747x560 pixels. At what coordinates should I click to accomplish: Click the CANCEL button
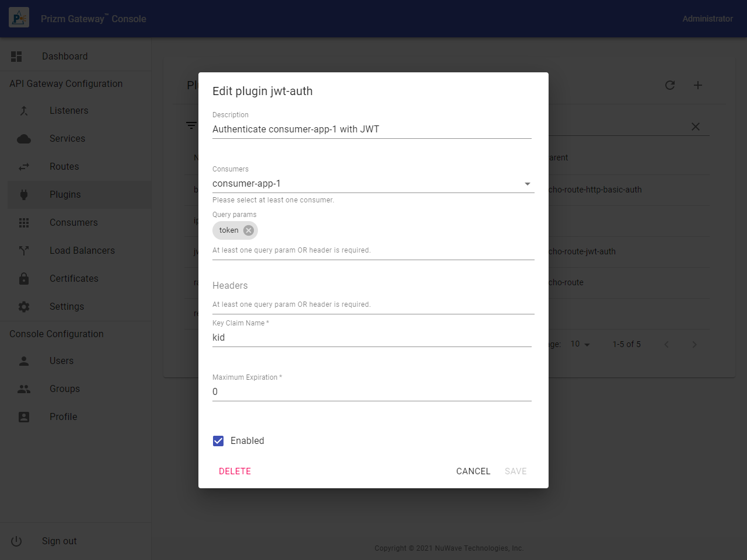click(x=473, y=471)
